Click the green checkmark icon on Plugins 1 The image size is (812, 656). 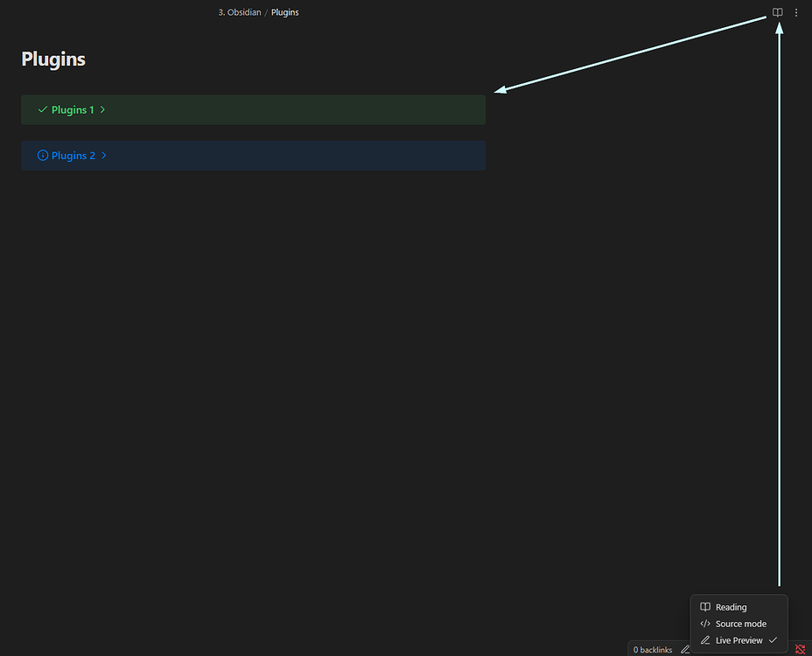click(43, 109)
